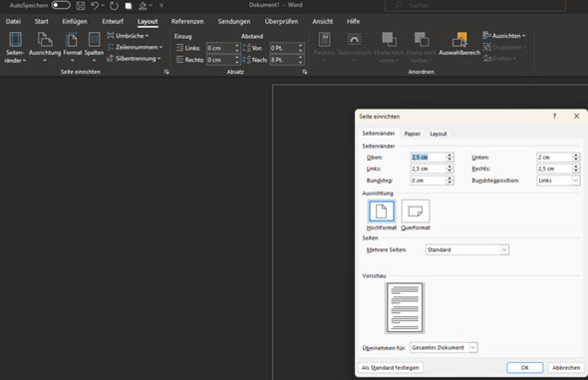Switch to the Entwurf tab
The height and width of the screenshot is (380, 588).
point(113,21)
